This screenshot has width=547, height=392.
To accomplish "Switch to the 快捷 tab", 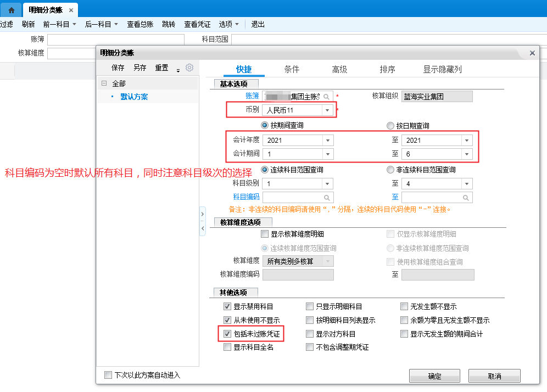I will coord(244,69).
